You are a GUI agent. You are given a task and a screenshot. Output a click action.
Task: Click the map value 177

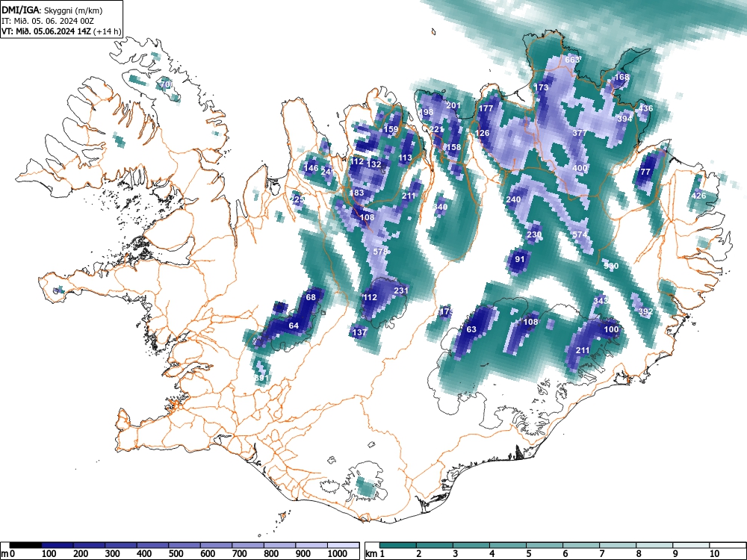click(486, 108)
